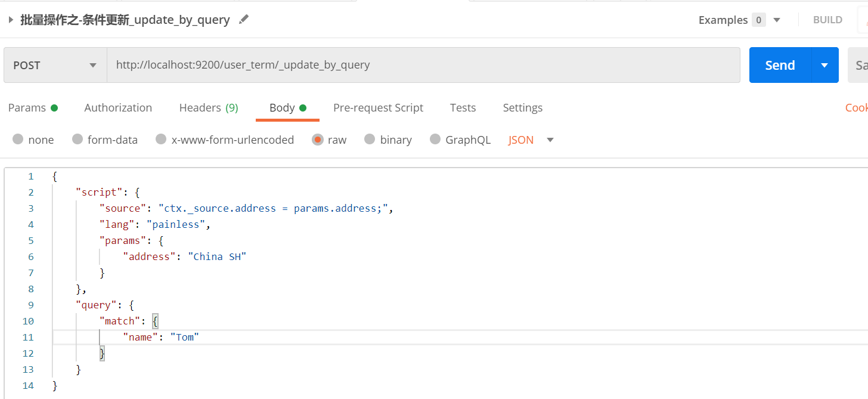Open the Params tab
The height and width of the screenshot is (399, 868).
[33, 108]
